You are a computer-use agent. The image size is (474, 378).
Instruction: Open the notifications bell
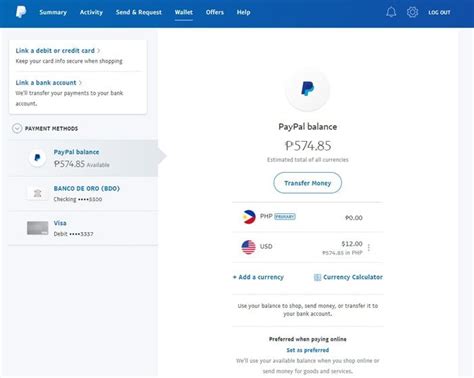click(x=391, y=12)
